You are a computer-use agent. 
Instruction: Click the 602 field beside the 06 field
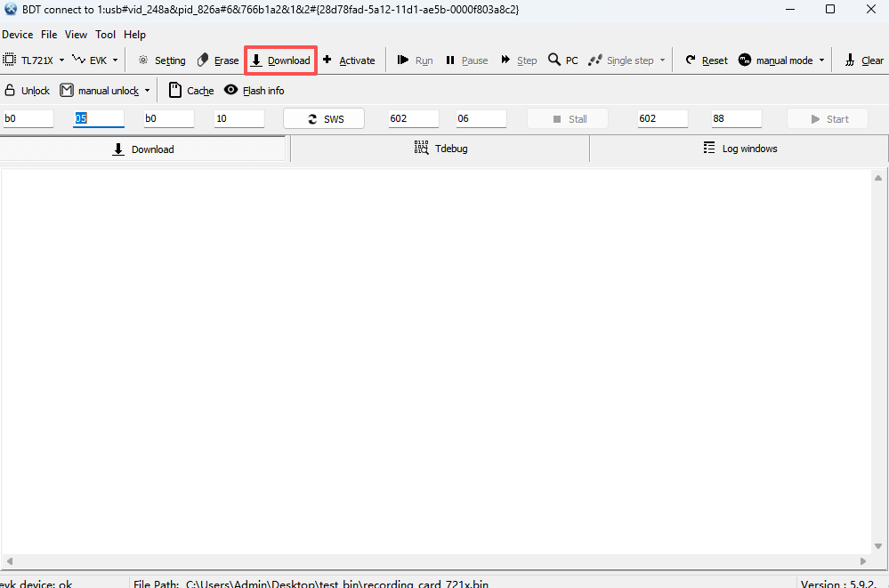(413, 118)
